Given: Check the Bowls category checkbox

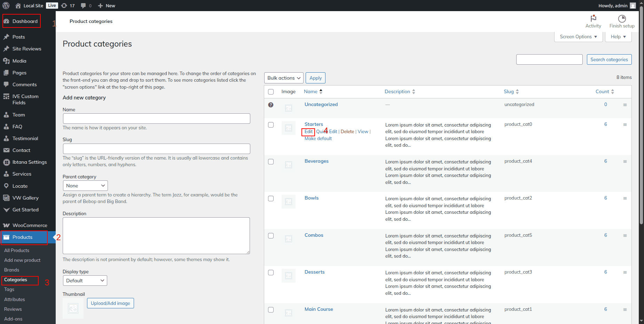Looking at the screenshot, I should coord(271,199).
